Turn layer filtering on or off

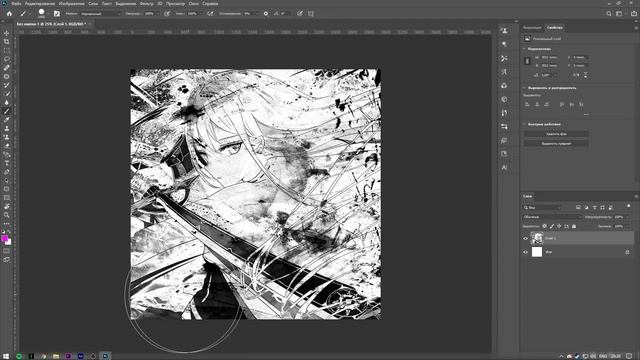click(629, 206)
